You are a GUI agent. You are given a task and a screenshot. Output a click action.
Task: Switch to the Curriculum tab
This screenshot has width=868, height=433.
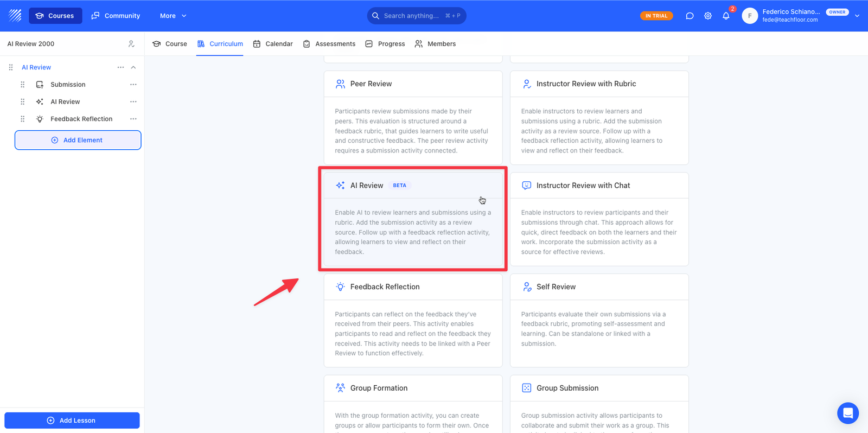pos(220,44)
